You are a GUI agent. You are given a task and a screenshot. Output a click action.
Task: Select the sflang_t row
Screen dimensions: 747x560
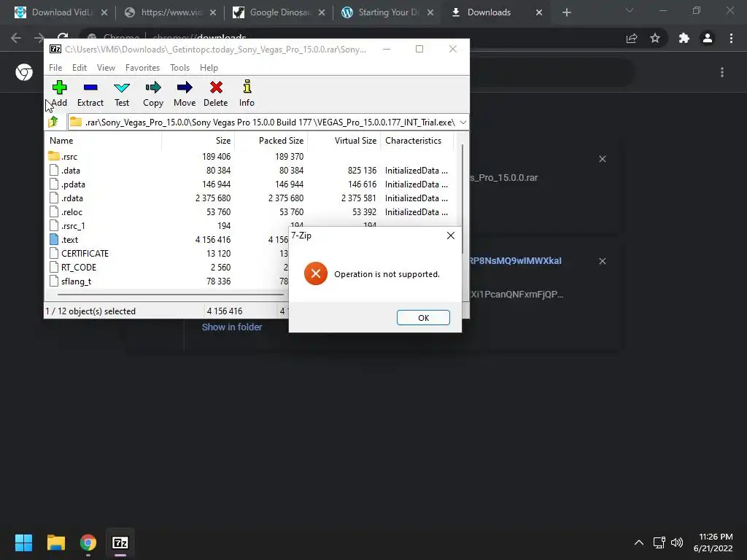click(x=167, y=281)
